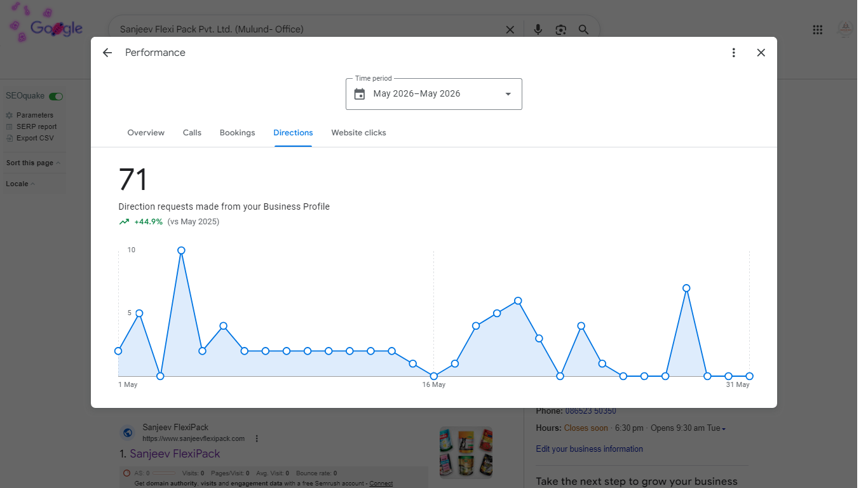Expand the Sort this page section

point(33,163)
